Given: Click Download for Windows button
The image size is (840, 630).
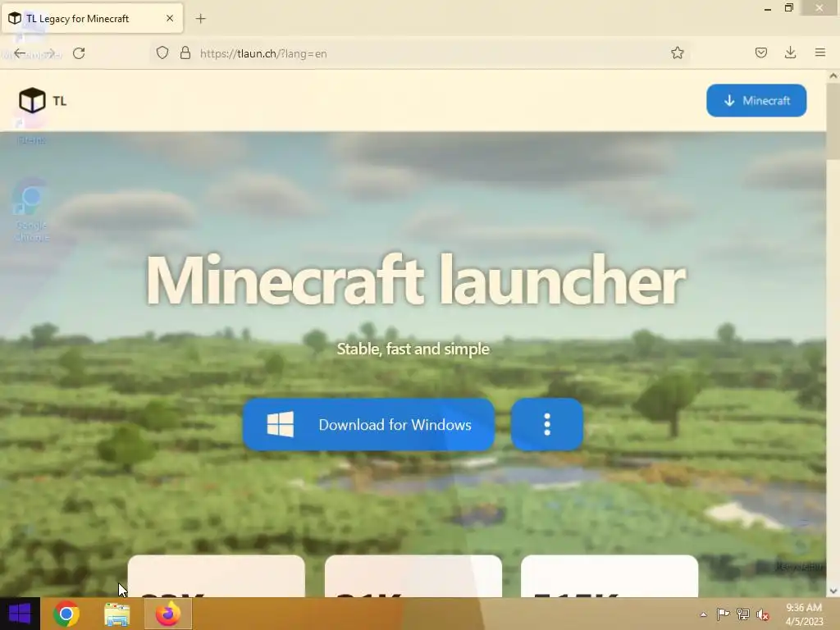Looking at the screenshot, I should pyautogui.click(x=368, y=424).
